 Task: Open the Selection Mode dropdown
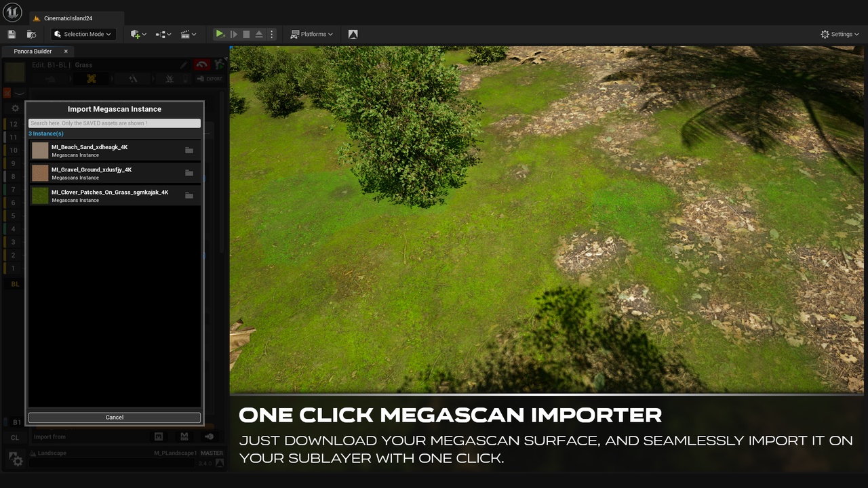point(83,34)
